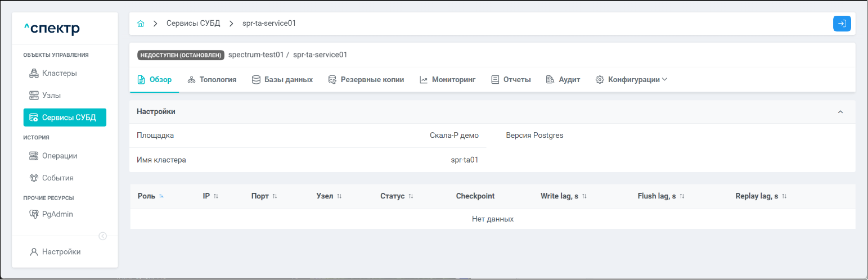Image resolution: width=868 pixels, height=280 pixels.
Task: Switch to the Базы данных tab
Action: point(282,80)
